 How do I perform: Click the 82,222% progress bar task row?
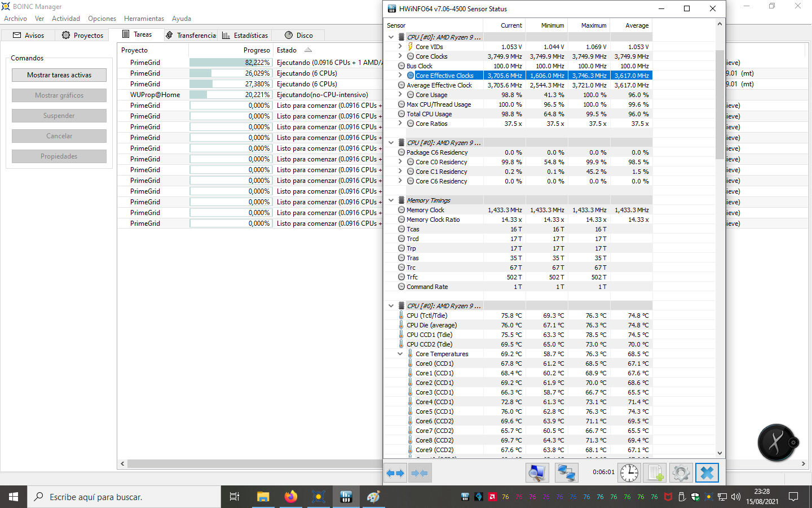(x=231, y=63)
